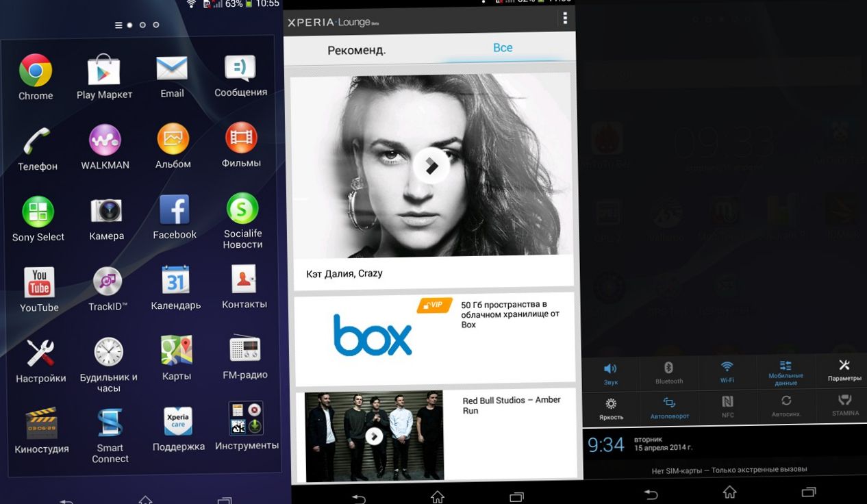
Task: Open the Chrome app
Action: (x=36, y=71)
